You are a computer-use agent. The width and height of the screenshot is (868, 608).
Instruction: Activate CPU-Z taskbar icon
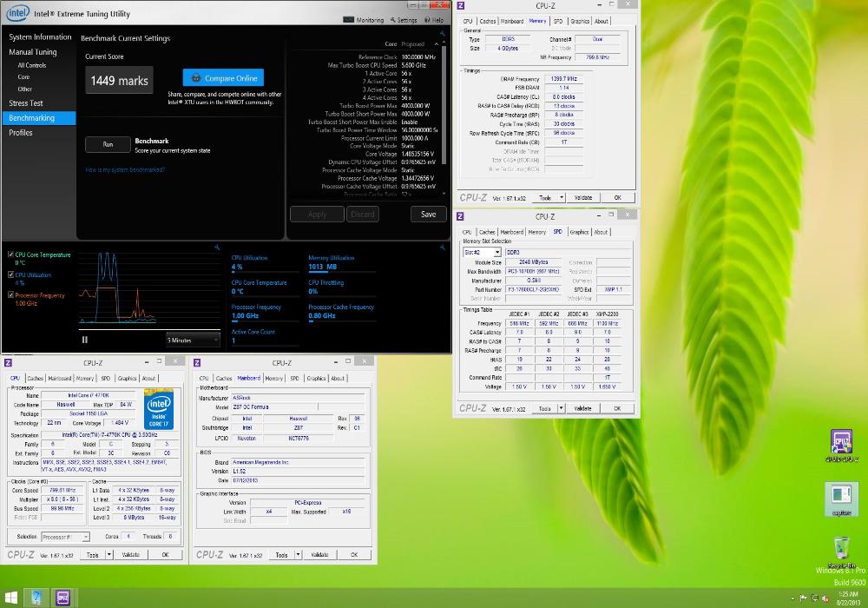[63, 598]
